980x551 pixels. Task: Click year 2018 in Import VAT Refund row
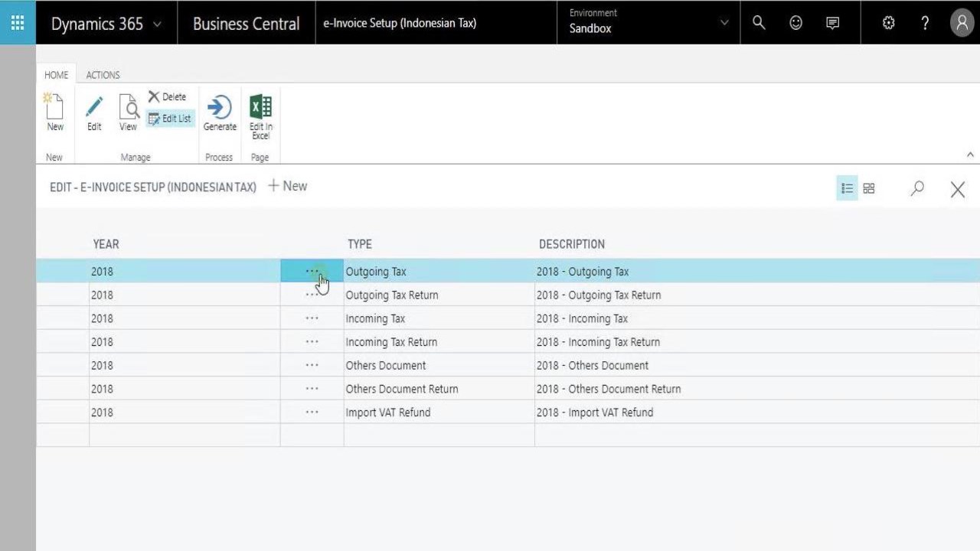(x=102, y=412)
